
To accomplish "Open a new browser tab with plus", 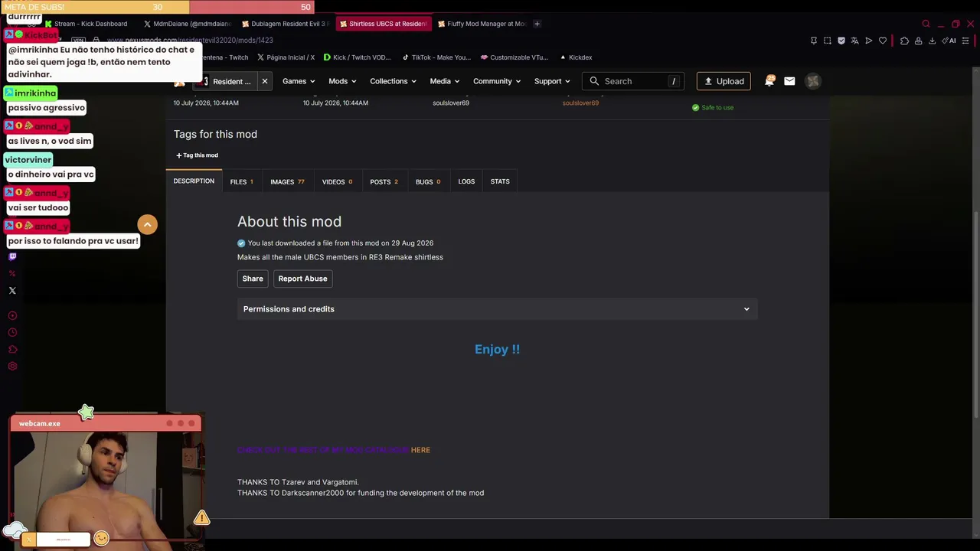I will point(537,24).
